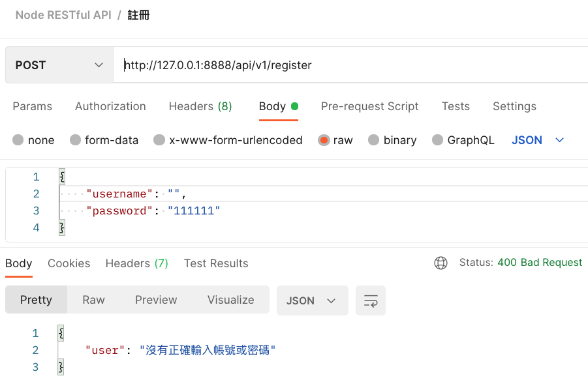
Task: Switch response view to Pretty
Action: (x=36, y=300)
